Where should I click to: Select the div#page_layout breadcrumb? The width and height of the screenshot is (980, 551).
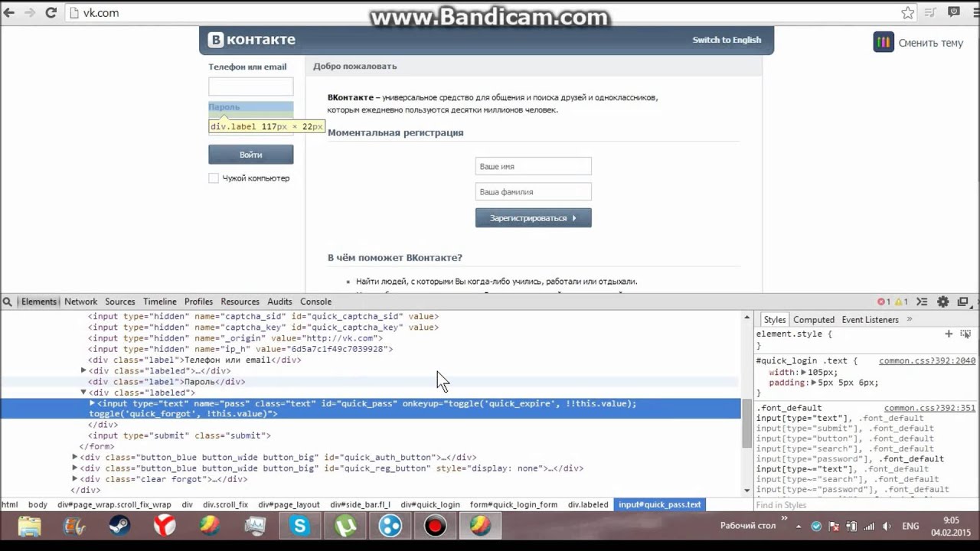(x=289, y=505)
